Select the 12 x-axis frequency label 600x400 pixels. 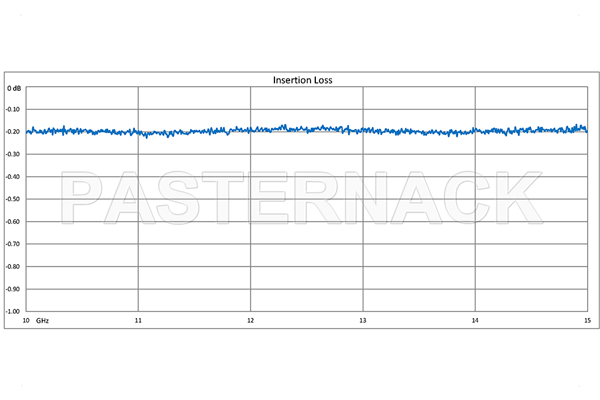coord(250,321)
